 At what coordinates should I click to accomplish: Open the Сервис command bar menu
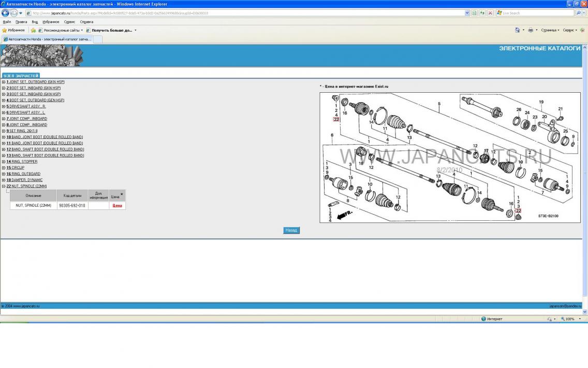click(569, 30)
